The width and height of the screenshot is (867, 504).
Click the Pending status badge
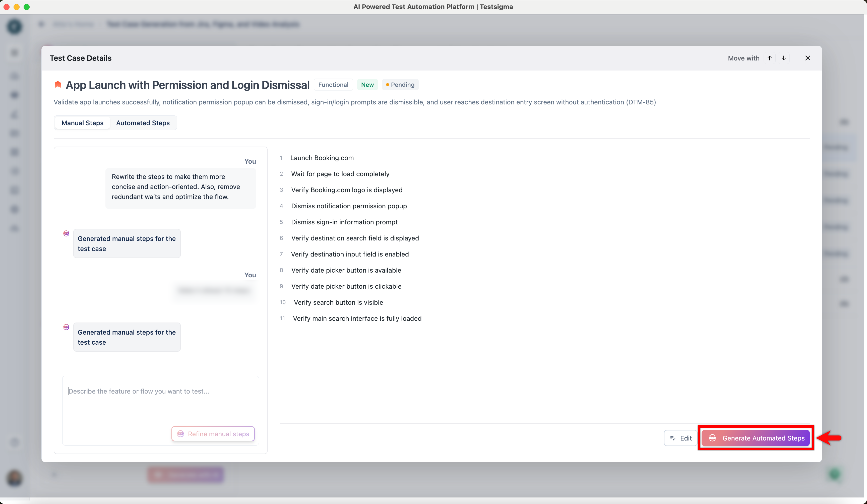pos(400,85)
